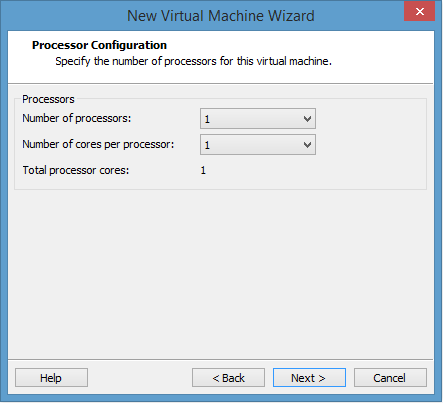Open the Number of cores per processor dropdown
The height and width of the screenshot is (403, 443).
point(258,144)
